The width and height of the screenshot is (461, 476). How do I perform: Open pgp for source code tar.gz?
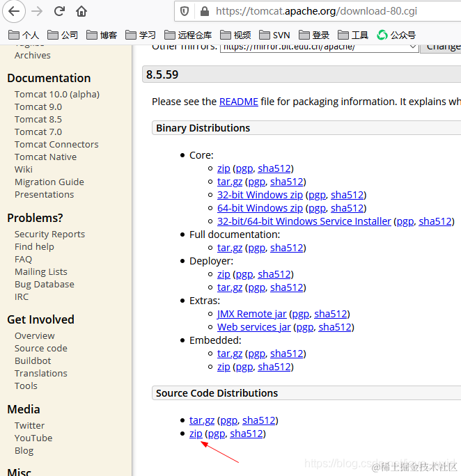[228, 420]
